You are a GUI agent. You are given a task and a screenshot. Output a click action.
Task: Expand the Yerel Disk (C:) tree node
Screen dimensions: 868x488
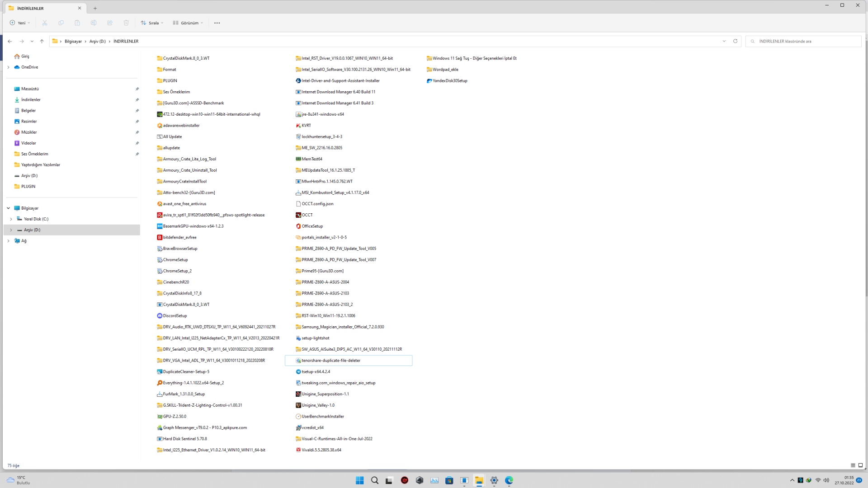click(x=11, y=219)
